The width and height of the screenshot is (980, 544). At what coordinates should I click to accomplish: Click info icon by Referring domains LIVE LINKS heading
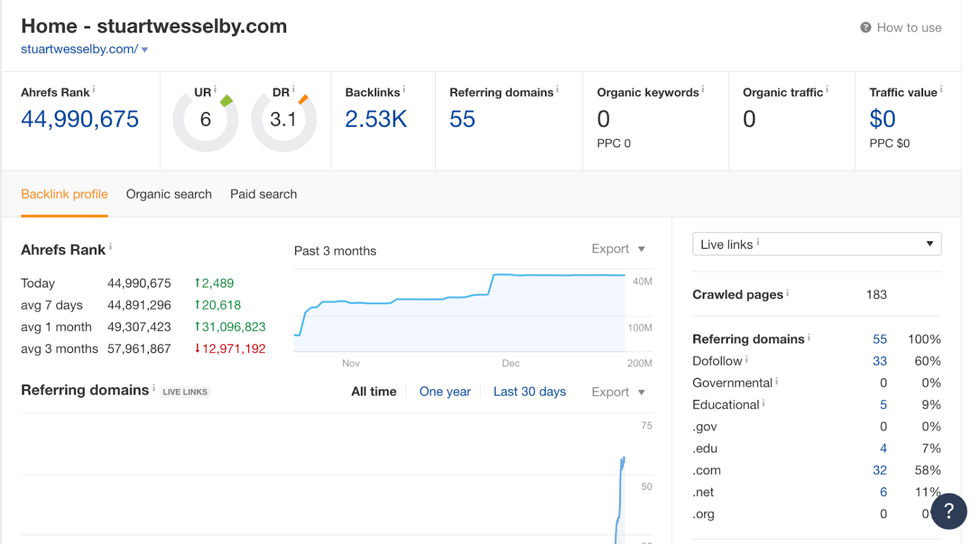pos(153,388)
